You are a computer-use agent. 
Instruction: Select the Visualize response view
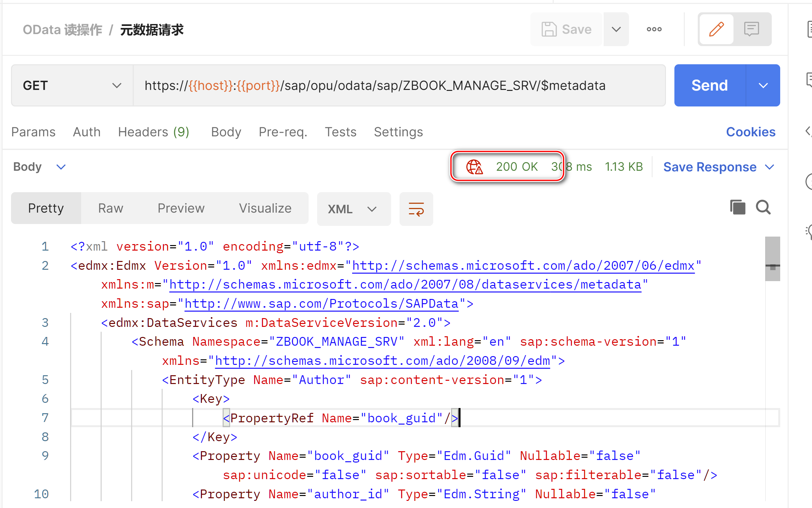point(265,208)
